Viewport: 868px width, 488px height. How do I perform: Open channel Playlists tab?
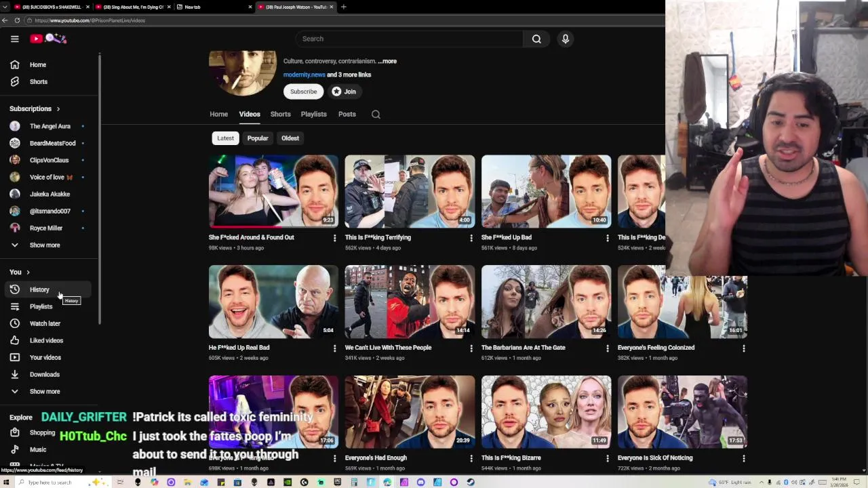(x=313, y=114)
